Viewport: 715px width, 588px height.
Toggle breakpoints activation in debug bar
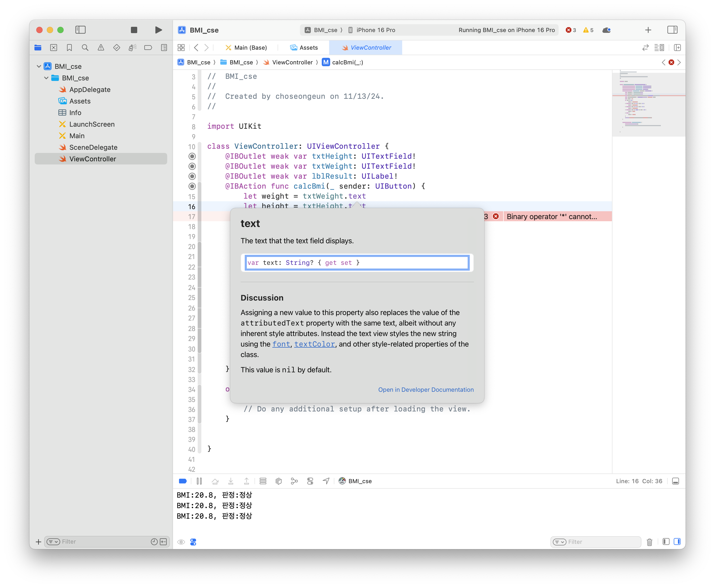[183, 481]
